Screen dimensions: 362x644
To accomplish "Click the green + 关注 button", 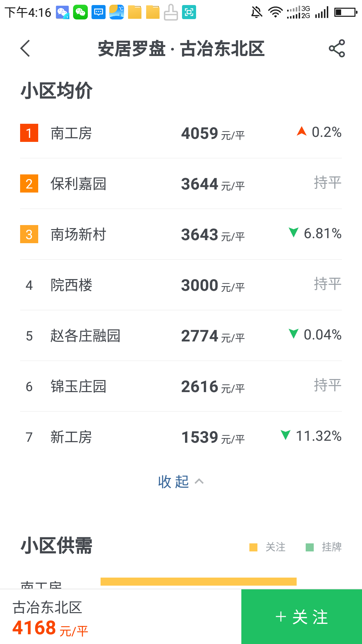I will click(x=302, y=617).
